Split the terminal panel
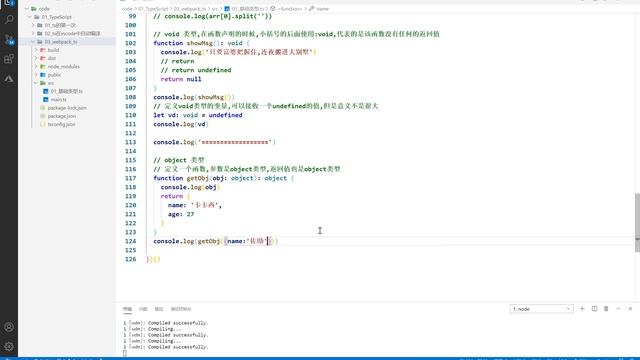This screenshot has height=360, width=640. (x=594, y=309)
